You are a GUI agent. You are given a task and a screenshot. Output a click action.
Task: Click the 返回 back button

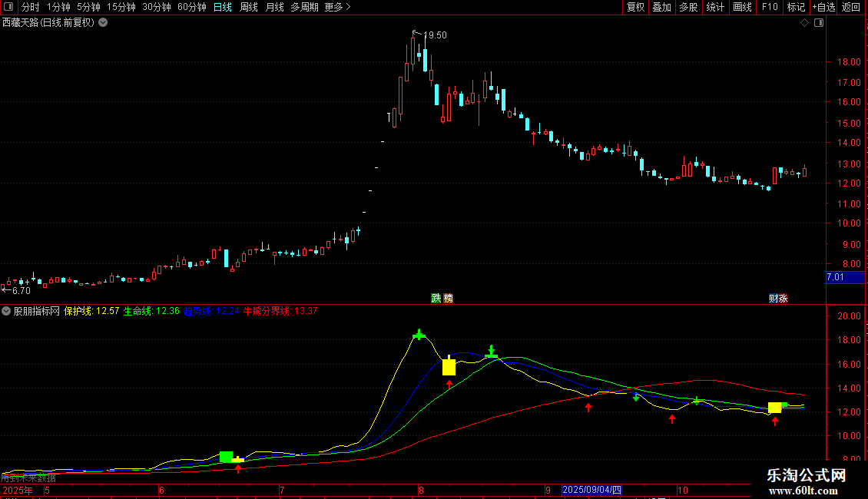pos(851,7)
